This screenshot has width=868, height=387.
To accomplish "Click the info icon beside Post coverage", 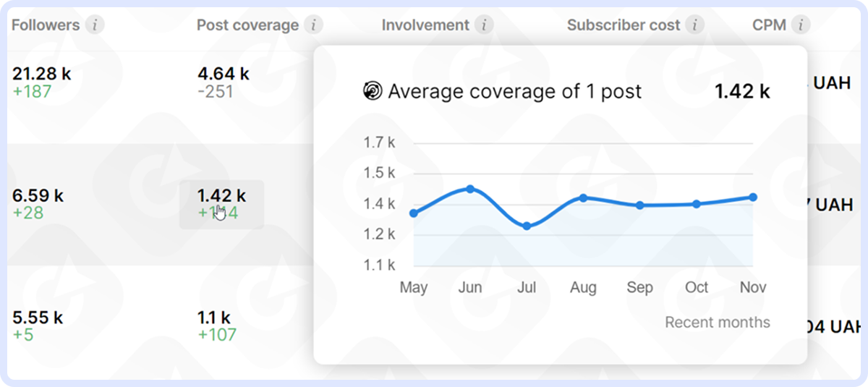I will tap(312, 25).
